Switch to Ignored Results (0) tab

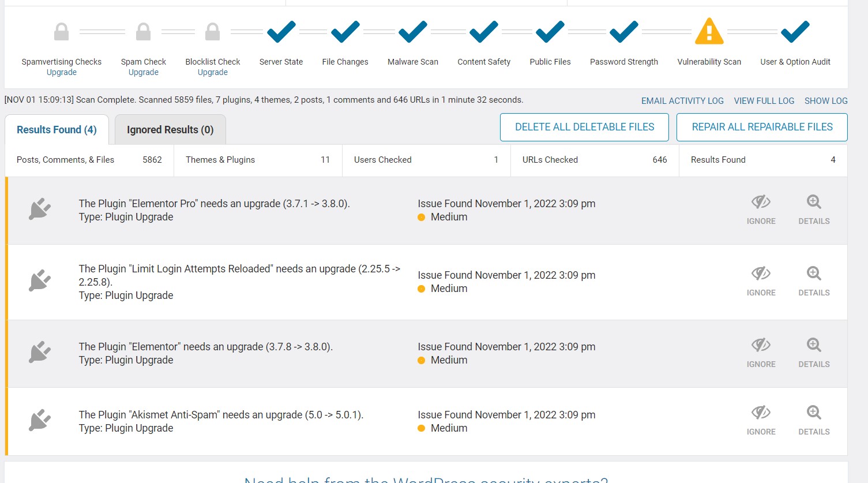click(170, 130)
